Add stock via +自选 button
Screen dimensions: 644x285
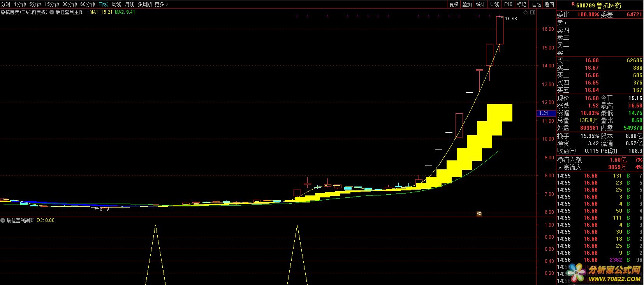pyautogui.click(x=535, y=4)
